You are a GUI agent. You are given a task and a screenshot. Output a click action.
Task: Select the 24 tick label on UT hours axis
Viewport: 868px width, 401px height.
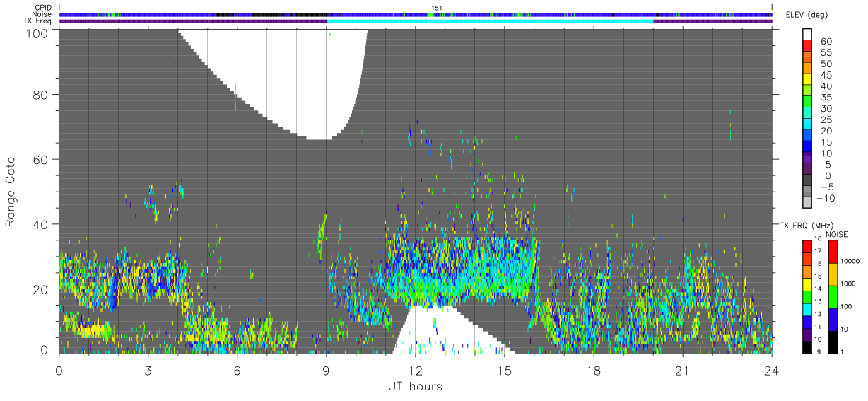(772, 371)
